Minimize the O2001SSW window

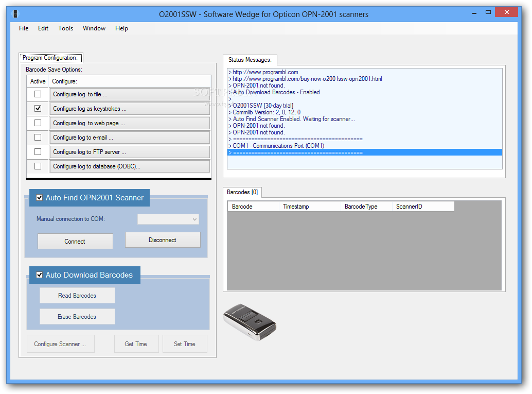(x=474, y=12)
